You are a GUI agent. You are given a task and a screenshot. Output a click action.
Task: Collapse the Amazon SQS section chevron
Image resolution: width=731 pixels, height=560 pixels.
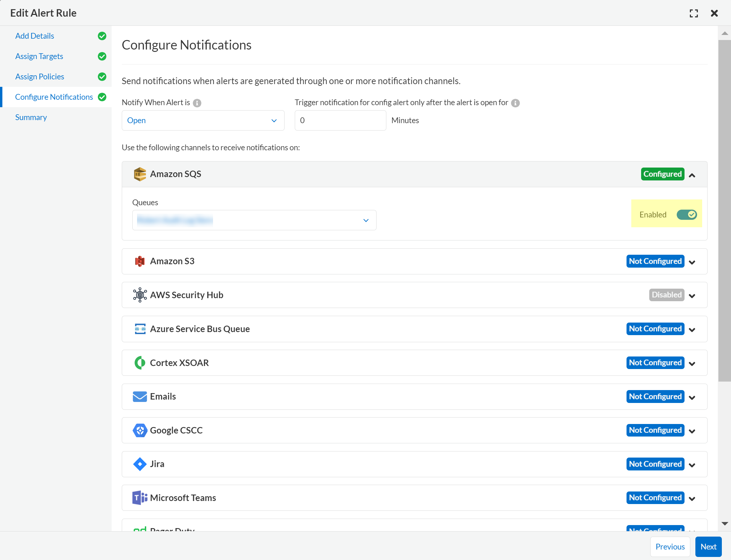click(692, 175)
